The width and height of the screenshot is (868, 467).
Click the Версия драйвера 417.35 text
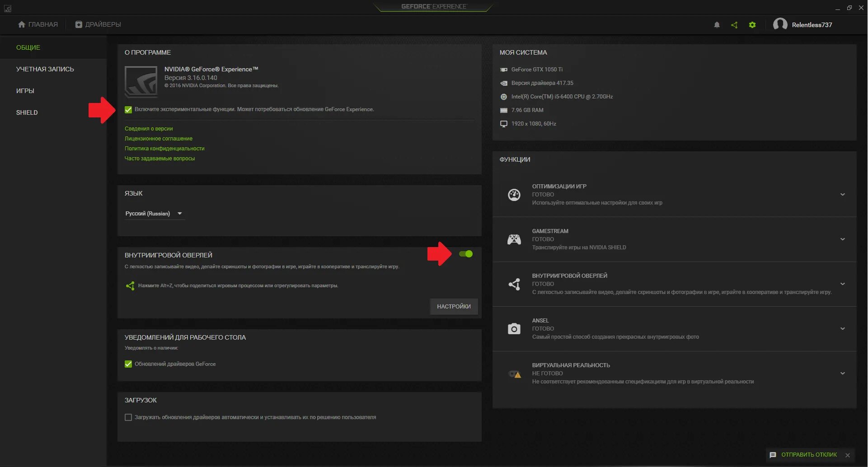coord(542,83)
